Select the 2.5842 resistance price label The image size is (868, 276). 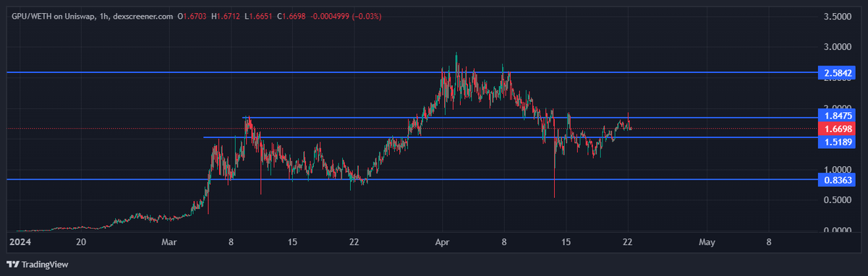coord(837,73)
